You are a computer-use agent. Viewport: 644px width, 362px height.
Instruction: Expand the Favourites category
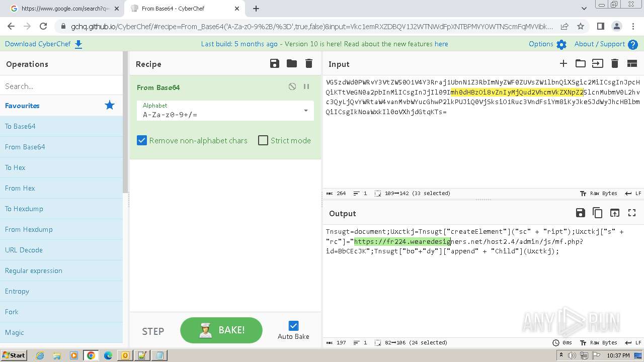pos(61,106)
